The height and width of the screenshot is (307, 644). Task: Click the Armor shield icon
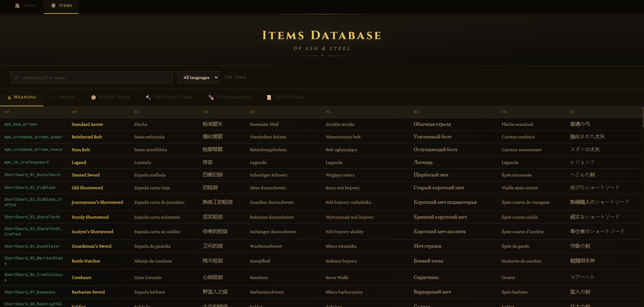[x=54, y=97]
